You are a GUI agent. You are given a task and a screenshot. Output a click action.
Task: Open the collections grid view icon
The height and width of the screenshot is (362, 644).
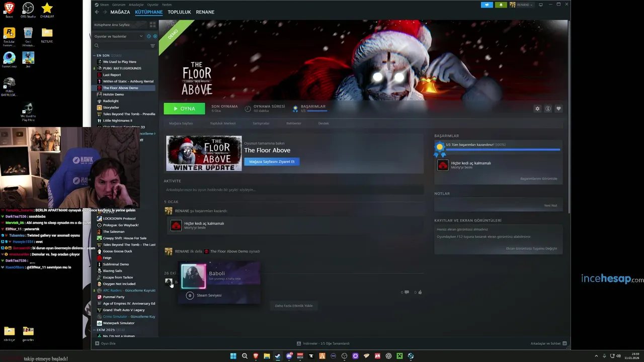pos(152,25)
